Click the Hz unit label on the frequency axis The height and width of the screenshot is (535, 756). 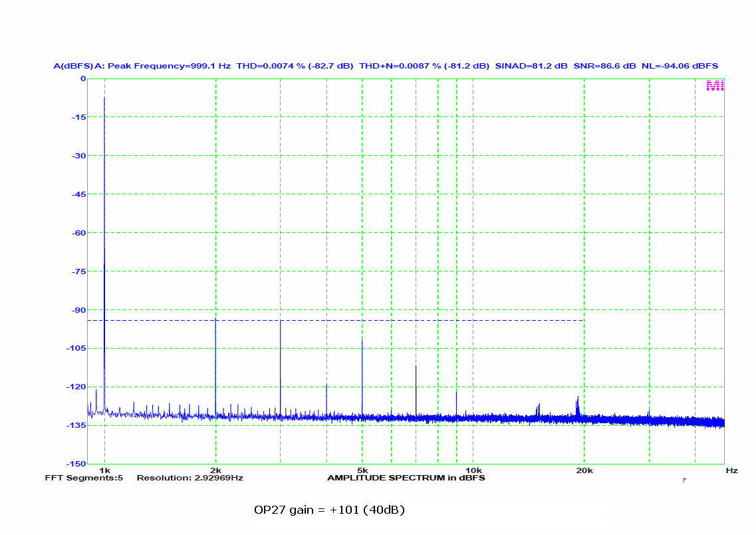click(x=731, y=470)
